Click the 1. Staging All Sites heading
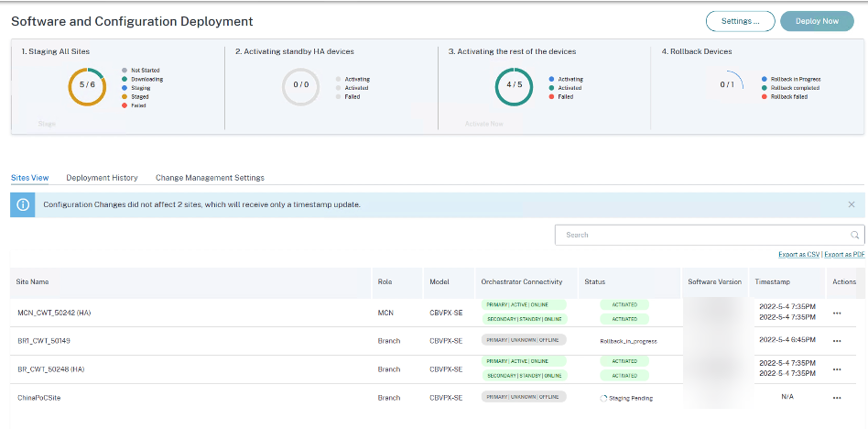 (55, 51)
